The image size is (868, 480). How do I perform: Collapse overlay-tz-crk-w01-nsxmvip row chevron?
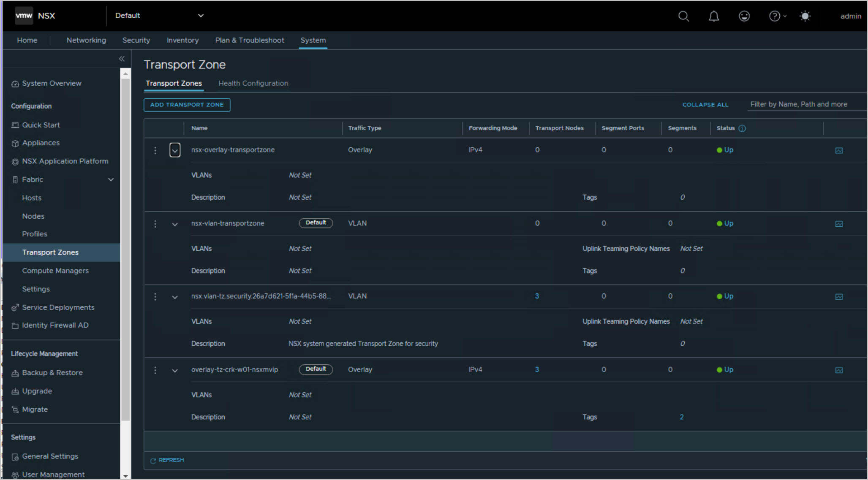pos(175,371)
